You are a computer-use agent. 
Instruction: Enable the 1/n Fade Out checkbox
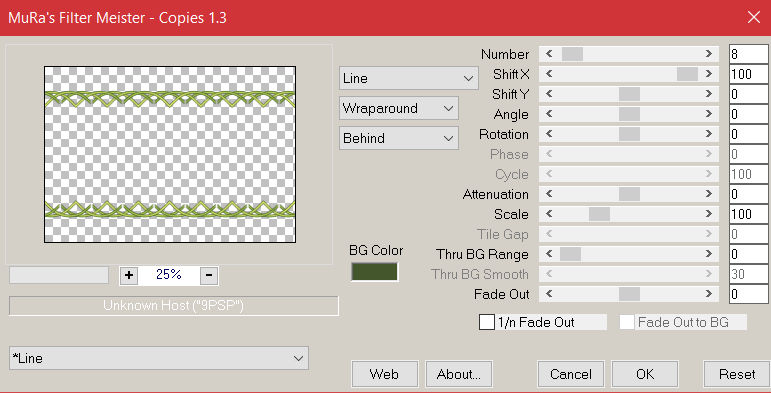(x=487, y=323)
